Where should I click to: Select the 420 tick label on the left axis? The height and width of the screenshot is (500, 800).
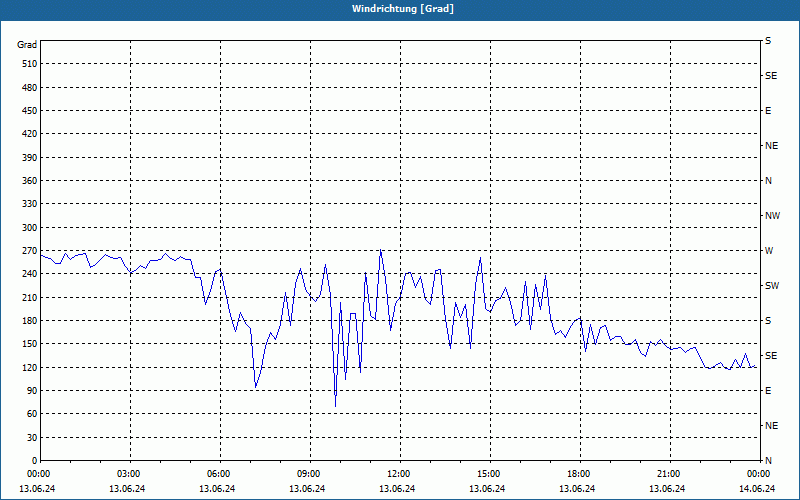click(x=30, y=134)
